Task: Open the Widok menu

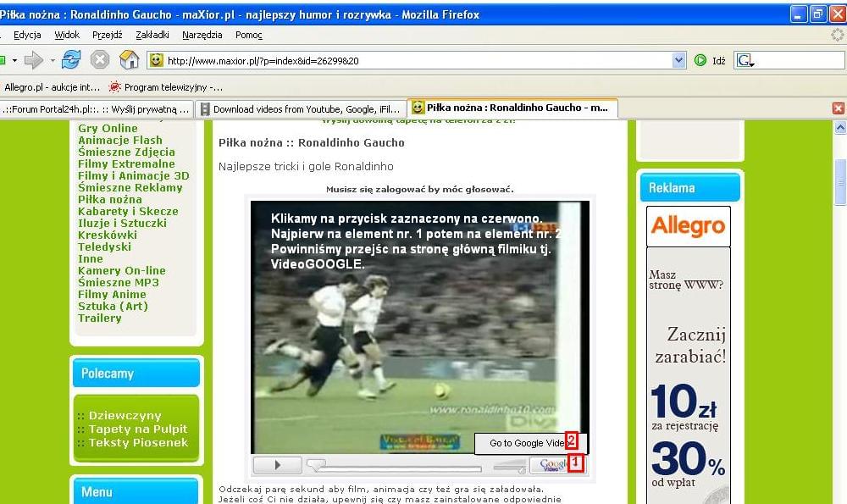Action: click(x=67, y=35)
